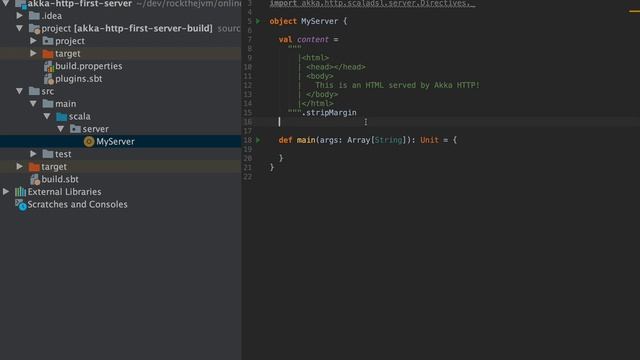Click 'This is an HTML served by Akka HTTP!'
Viewport: 640px width, 360px height.
coord(398,85)
